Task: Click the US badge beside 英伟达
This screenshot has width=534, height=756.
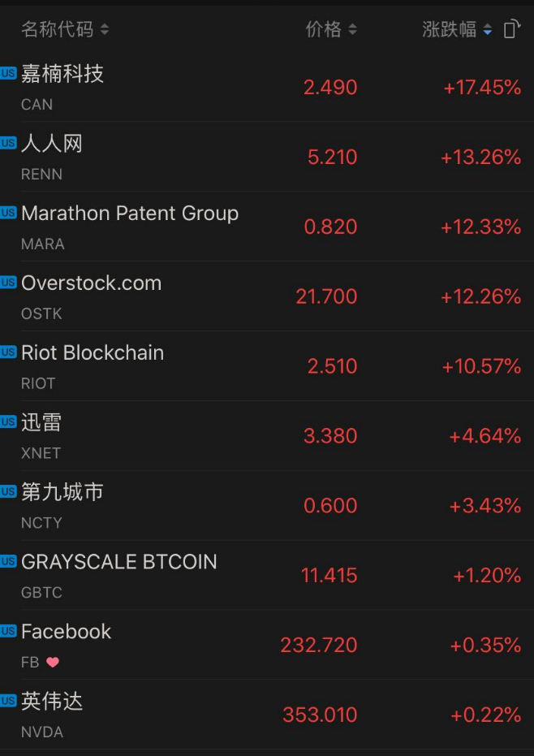Action: [x=8, y=701]
